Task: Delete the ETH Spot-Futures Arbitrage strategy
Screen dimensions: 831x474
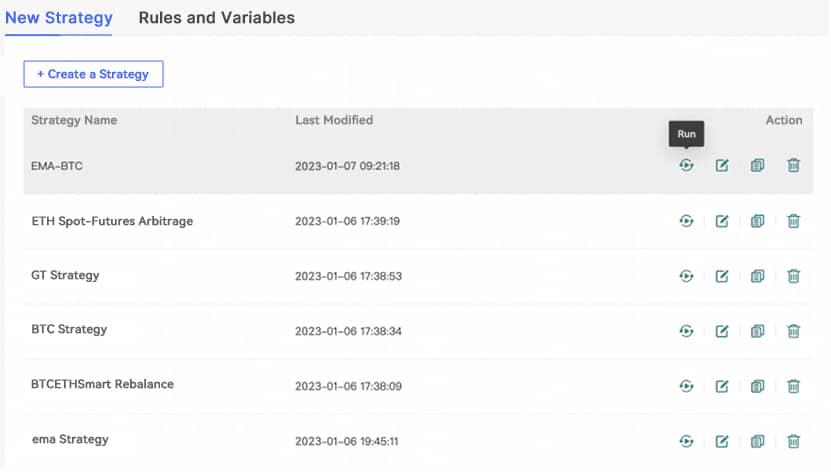Action: (793, 221)
